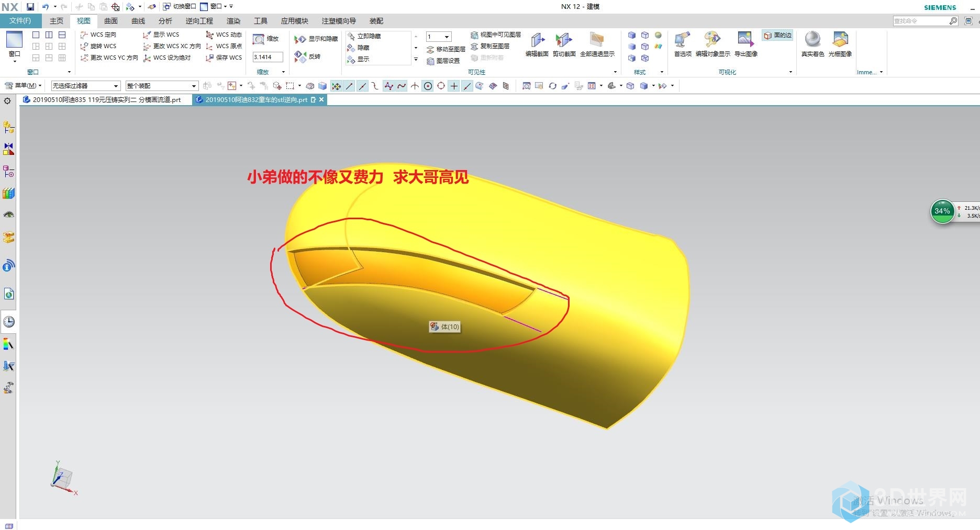Click Orient WCS (WCS 定向)
This screenshot has width=980, height=530.
tap(98, 35)
